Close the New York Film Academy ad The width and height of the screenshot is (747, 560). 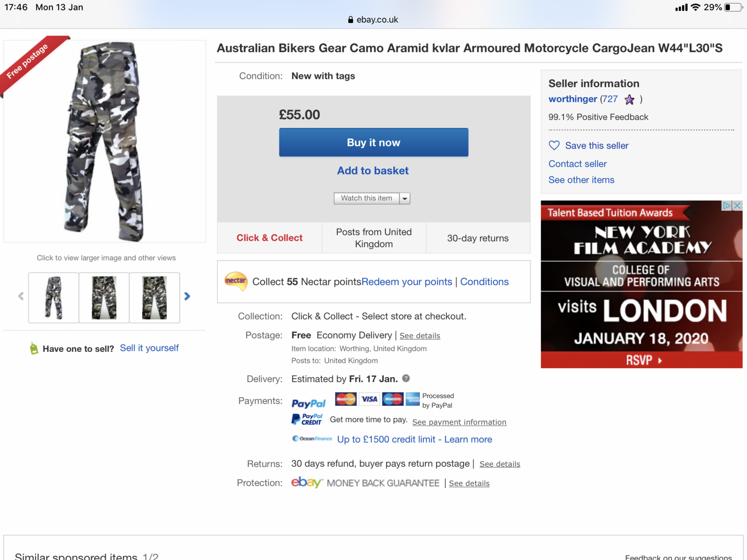point(737,205)
